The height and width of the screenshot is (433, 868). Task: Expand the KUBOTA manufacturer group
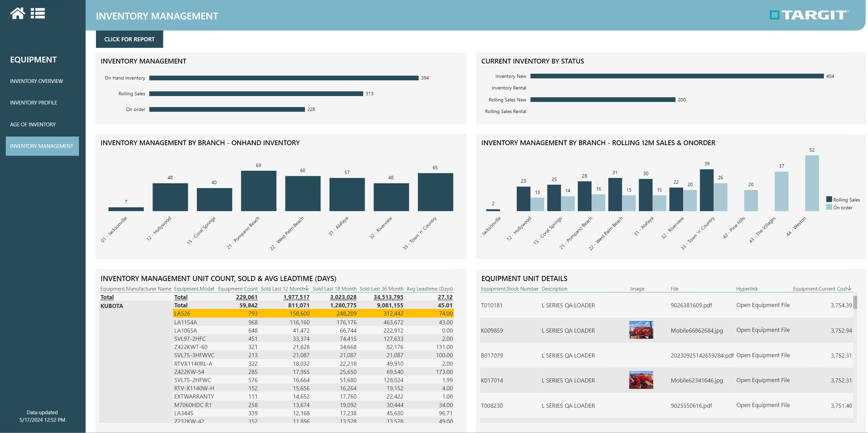[112, 306]
